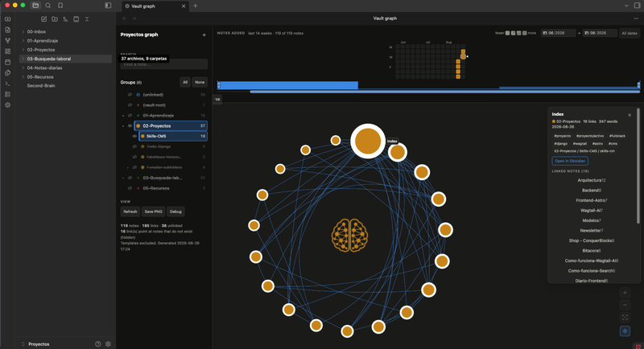Open a new tab with the plus button
The width and height of the screenshot is (644, 349).
pos(195,6)
